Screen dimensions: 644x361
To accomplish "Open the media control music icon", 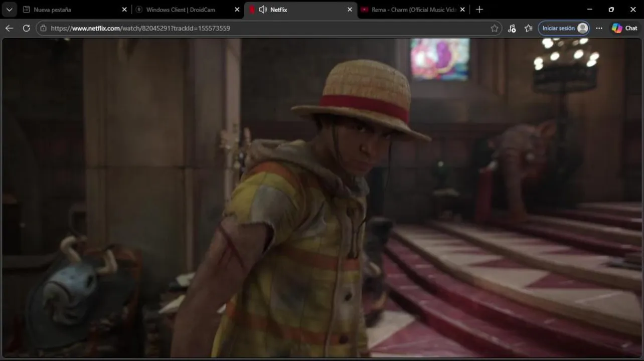I will 512,28.
